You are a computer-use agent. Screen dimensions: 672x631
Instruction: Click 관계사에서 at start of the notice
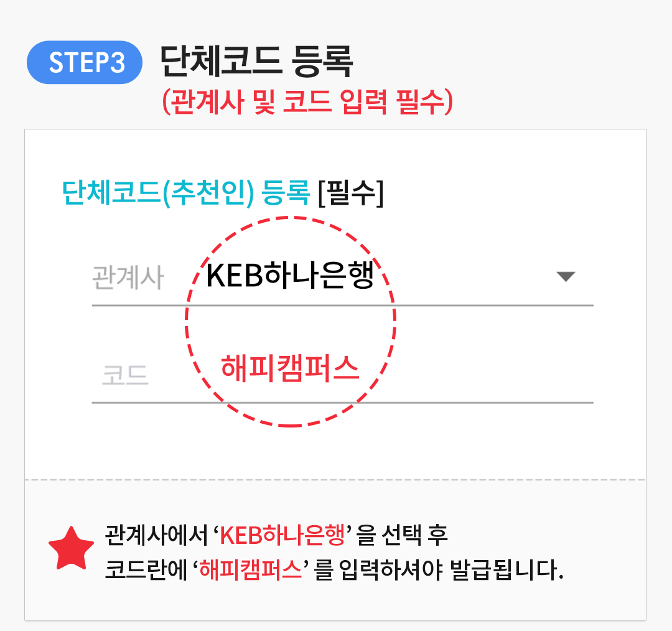pyautogui.click(x=156, y=535)
